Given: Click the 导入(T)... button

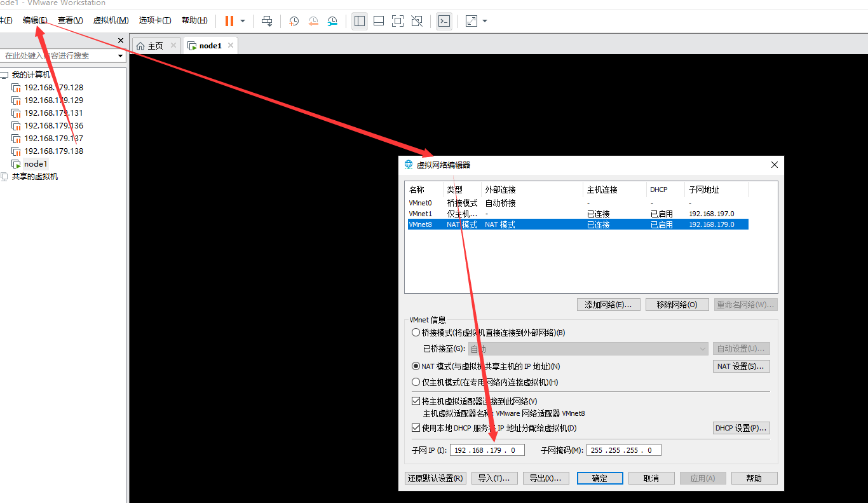Looking at the screenshot, I should tap(494, 478).
